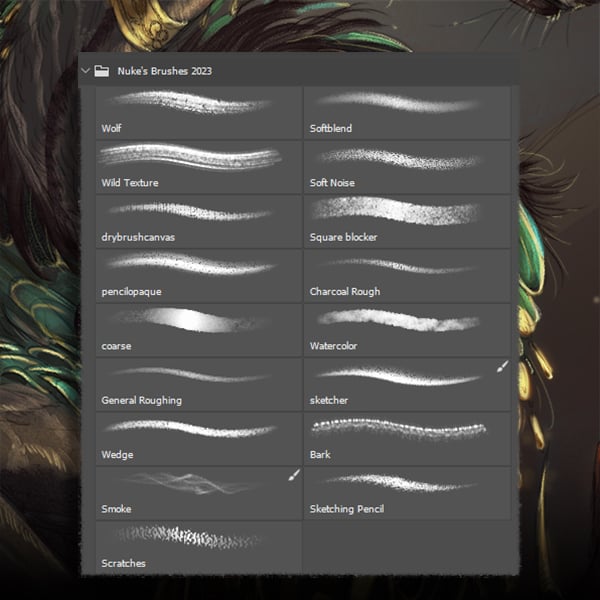Screen dimensions: 600x600
Task: Select the Softblend brush preset
Action: click(407, 112)
